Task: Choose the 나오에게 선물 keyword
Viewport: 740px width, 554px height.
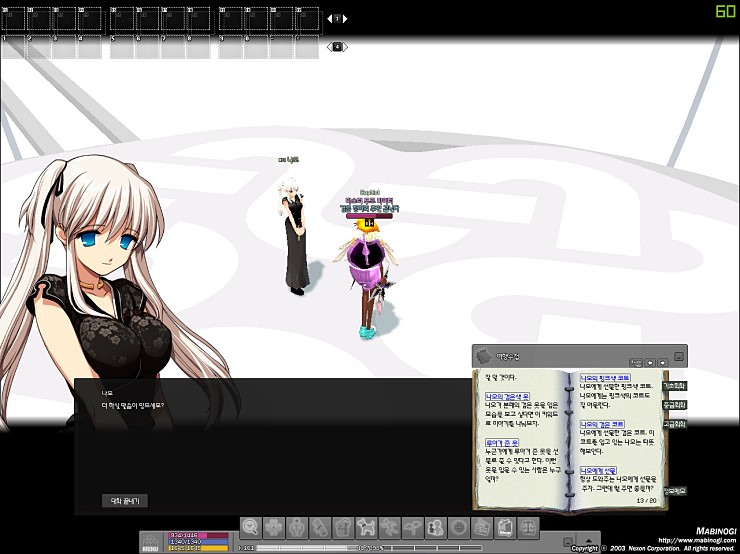Action: (598, 470)
